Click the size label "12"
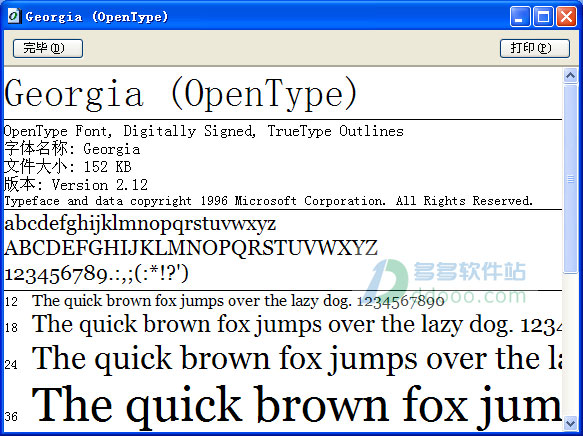The width and height of the screenshot is (583, 436). (11, 301)
